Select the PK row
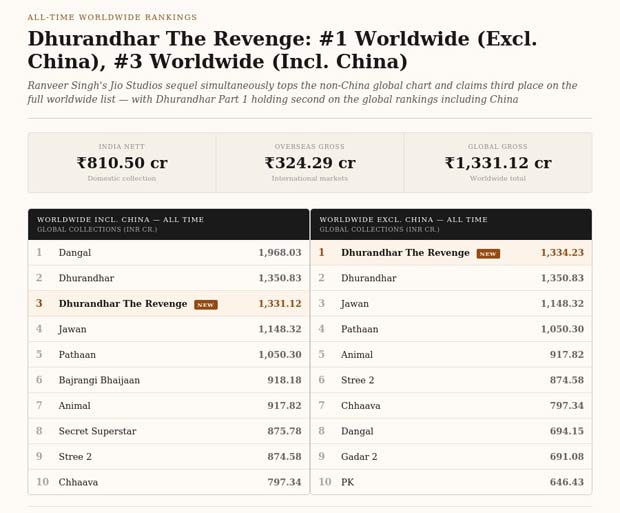The image size is (620, 513). click(451, 482)
